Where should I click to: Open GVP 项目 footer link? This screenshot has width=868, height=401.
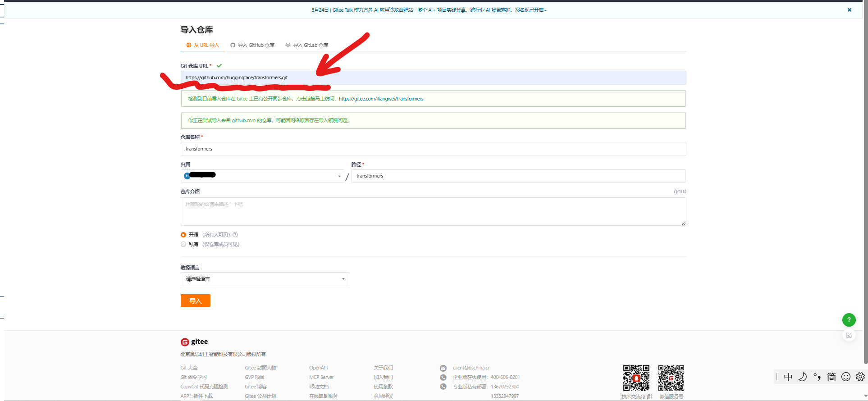(x=255, y=377)
